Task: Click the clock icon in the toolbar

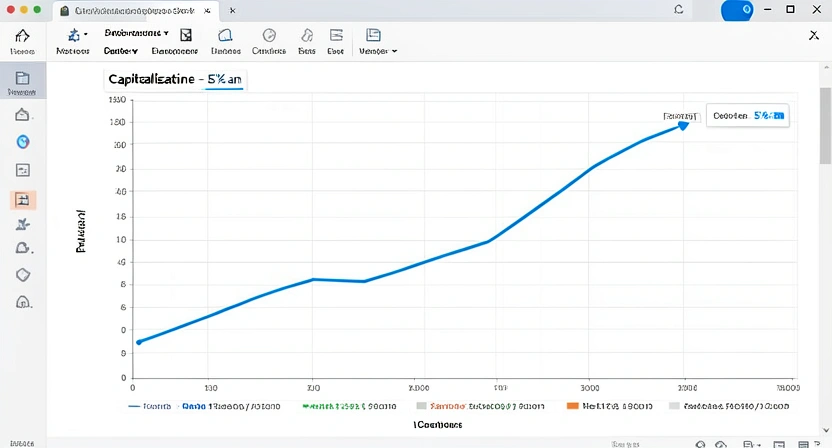Action: coord(268,35)
